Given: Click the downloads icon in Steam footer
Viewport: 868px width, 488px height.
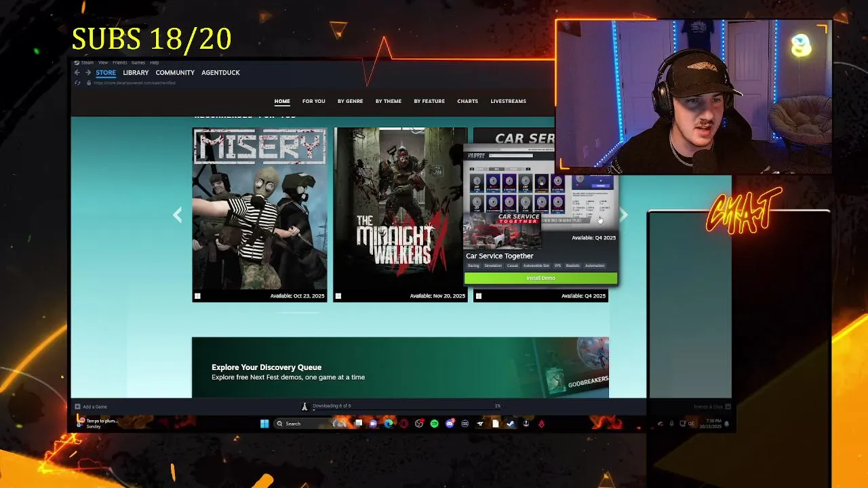Looking at the screenshot, I should pos(304,406).
